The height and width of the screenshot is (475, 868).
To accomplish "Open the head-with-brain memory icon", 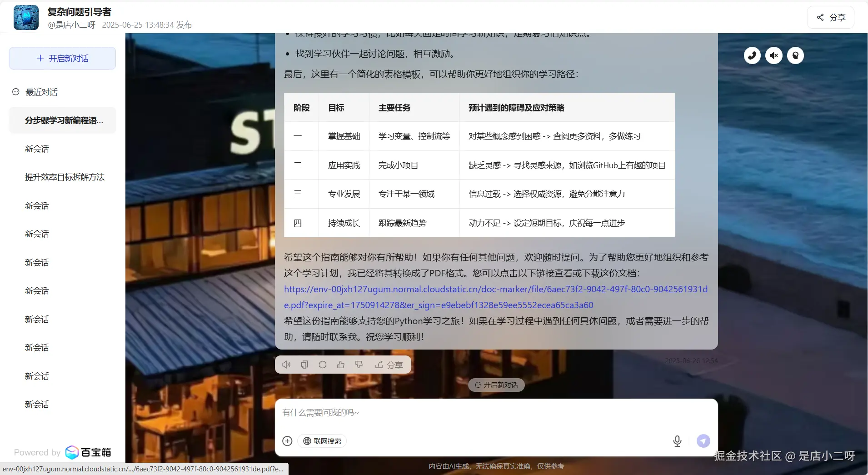I will [795, 55].
